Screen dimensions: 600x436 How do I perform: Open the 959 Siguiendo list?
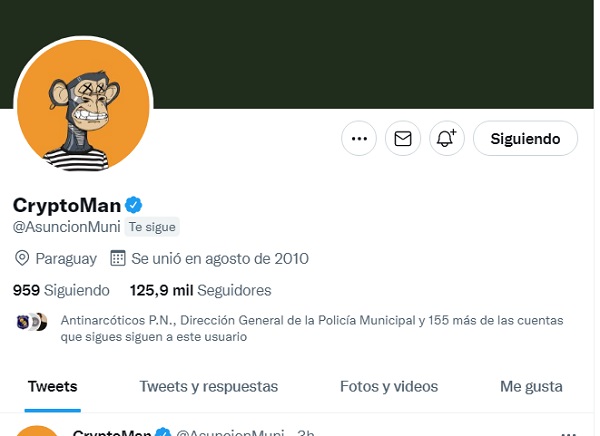pyautogui.click(x=60, y=290)
